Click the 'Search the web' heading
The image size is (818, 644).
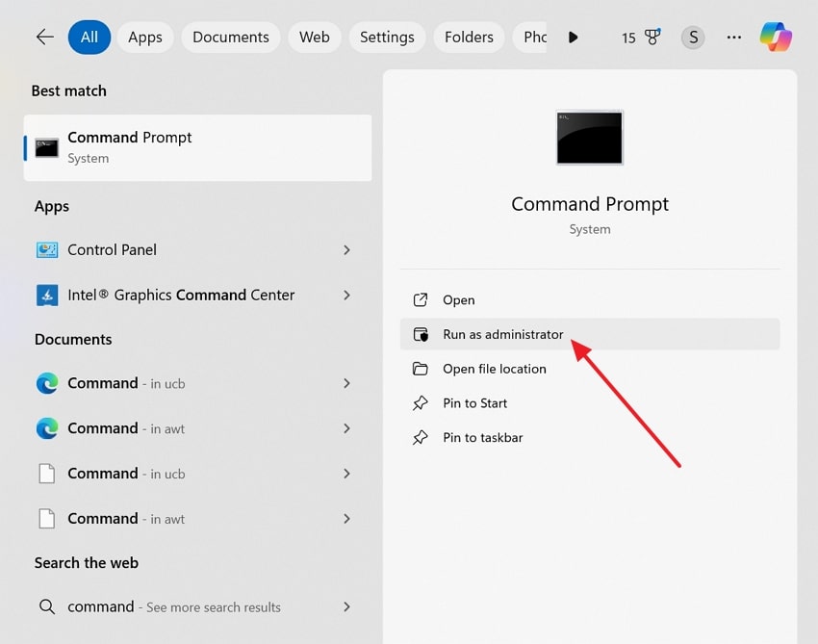pyautogui.click(x=87, y=562)
